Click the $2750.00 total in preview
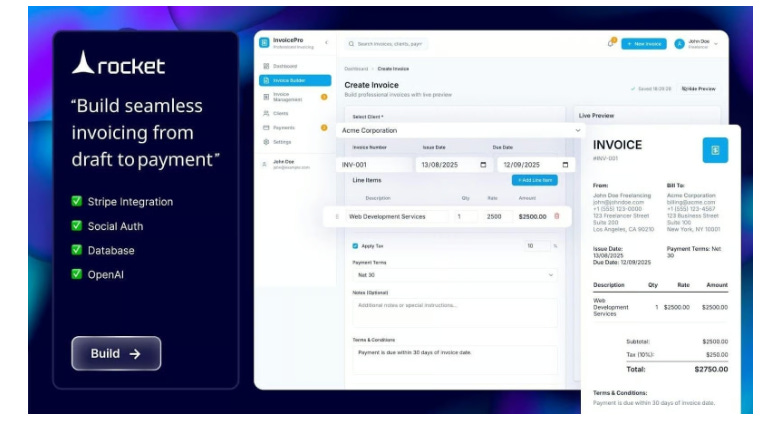 point(711,369)
